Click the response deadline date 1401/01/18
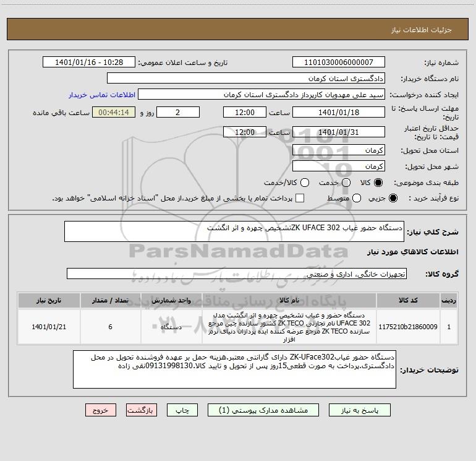Viewport: 476px width, 461px height. tap(339, 112)
